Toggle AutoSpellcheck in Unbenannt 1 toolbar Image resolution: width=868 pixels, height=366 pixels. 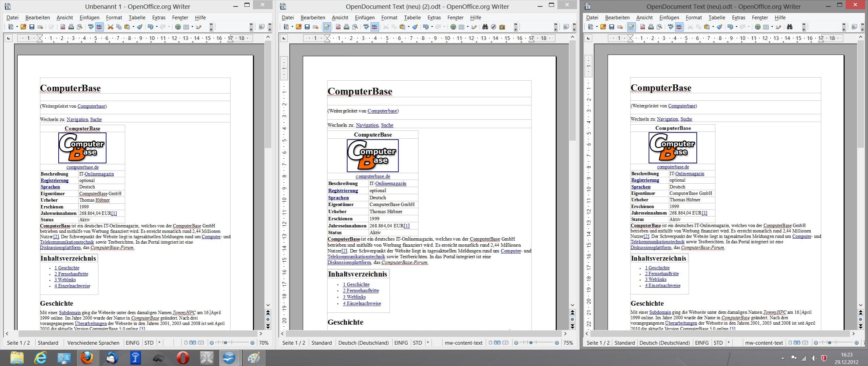[99, 27]
